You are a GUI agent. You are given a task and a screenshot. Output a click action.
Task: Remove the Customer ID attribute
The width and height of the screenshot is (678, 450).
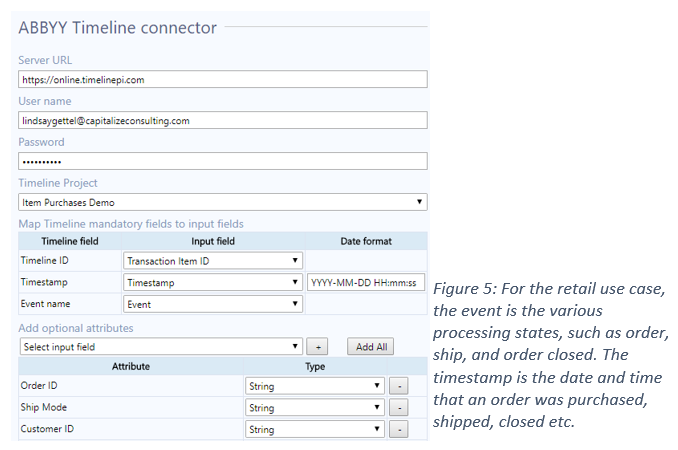pyautogui.click(x=397, y=429)
